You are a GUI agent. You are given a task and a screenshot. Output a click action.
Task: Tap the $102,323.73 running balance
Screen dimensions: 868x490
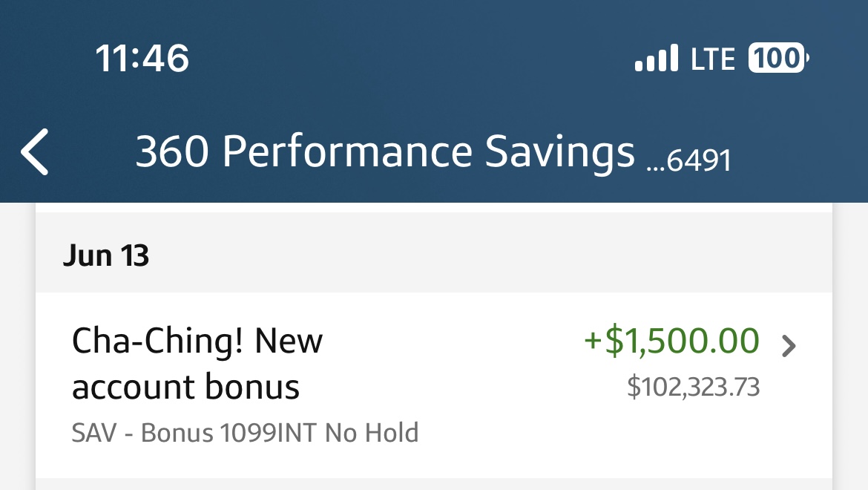[693, 388]
